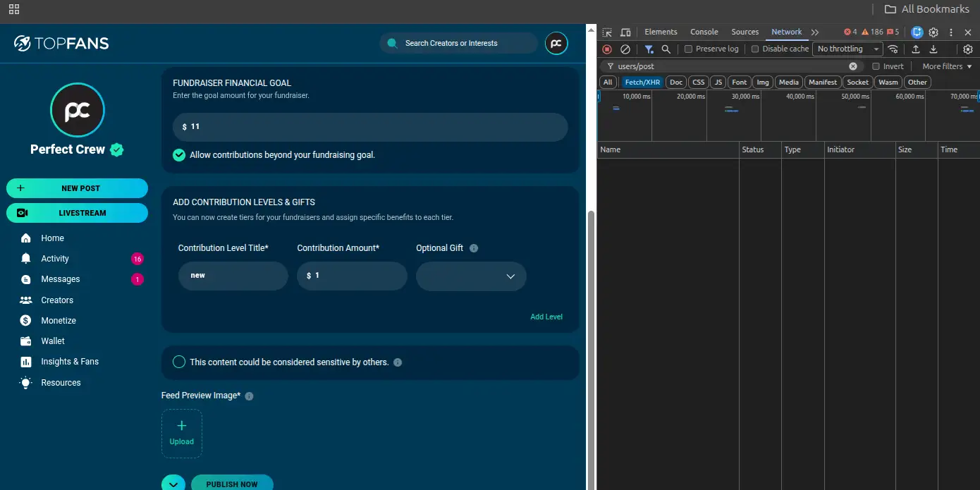Click the Fundraiser Financial Goal amount field
Image resolution: width=980 pixels, height=490 pixels.
pos(370,127)
